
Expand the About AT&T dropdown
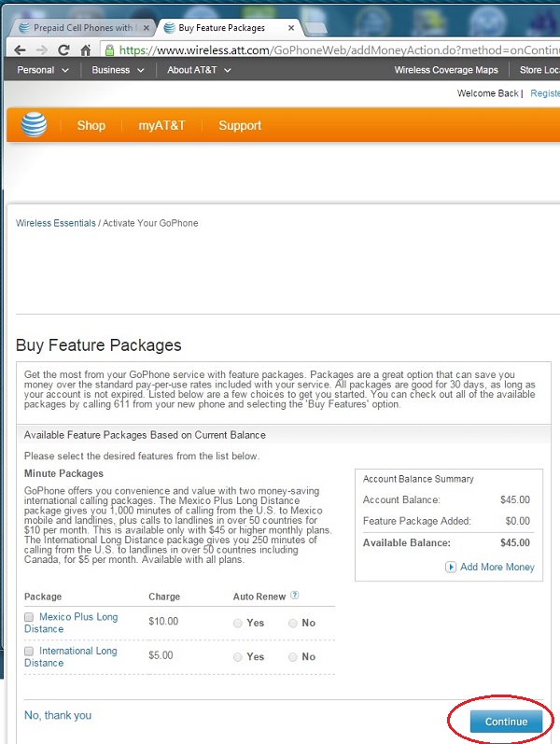(199, 70)
